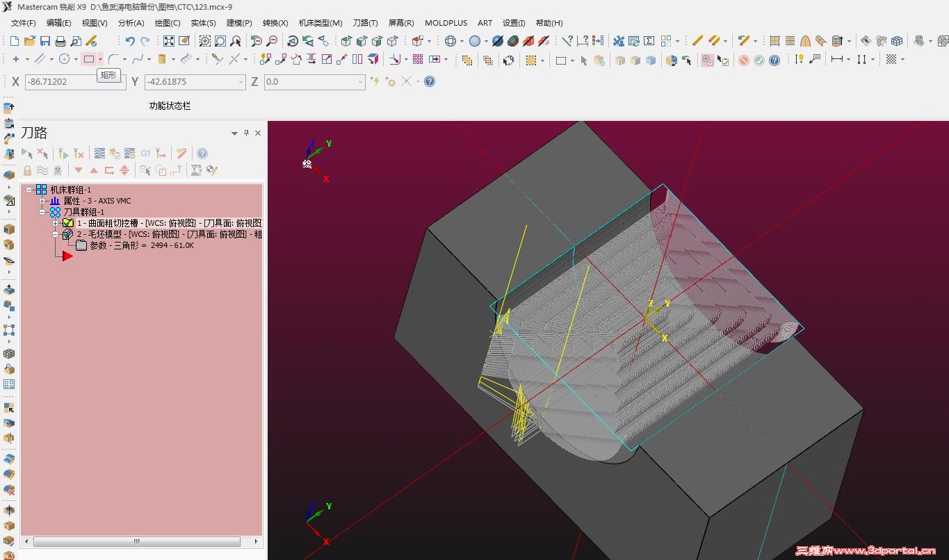Click the toolpath panel help icon

point(202,153)
